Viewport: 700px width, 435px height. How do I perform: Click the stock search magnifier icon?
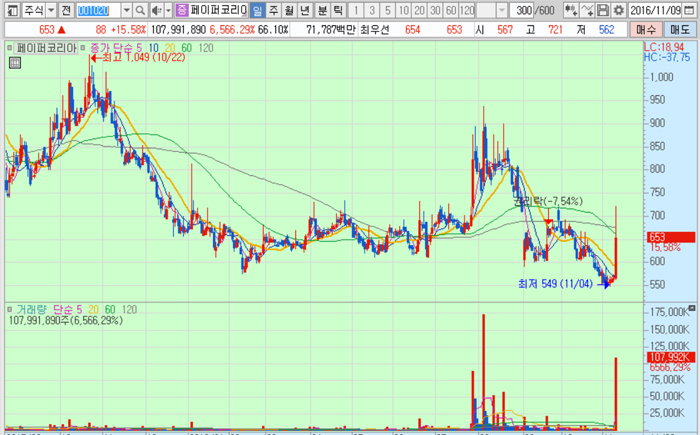coord(140,10)
